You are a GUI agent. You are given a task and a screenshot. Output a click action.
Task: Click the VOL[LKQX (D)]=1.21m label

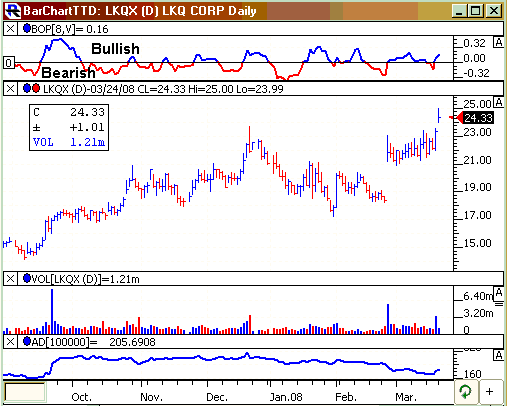[x=85, y=279]
